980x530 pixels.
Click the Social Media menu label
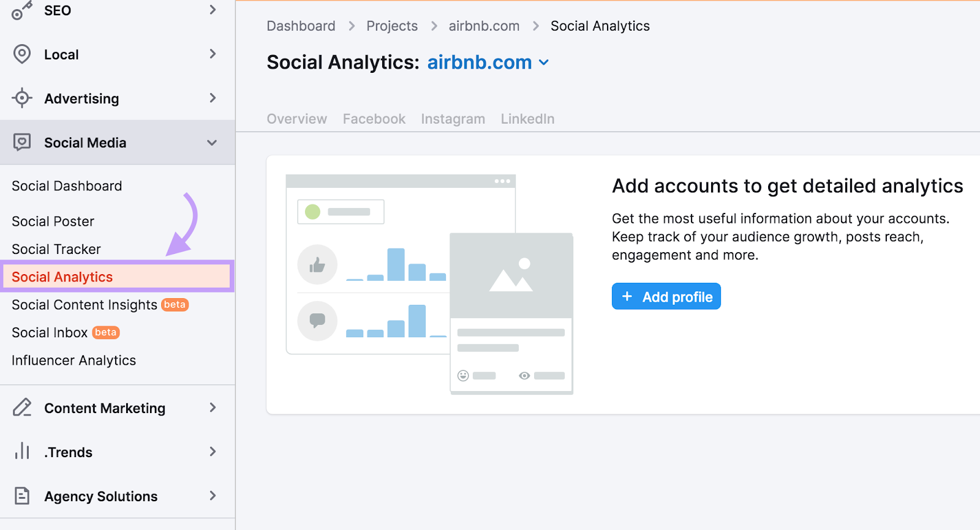tap(85, 143)
